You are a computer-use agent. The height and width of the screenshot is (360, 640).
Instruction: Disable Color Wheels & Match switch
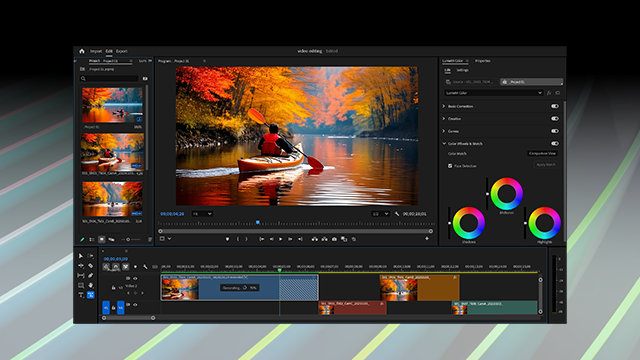[555, 144]
